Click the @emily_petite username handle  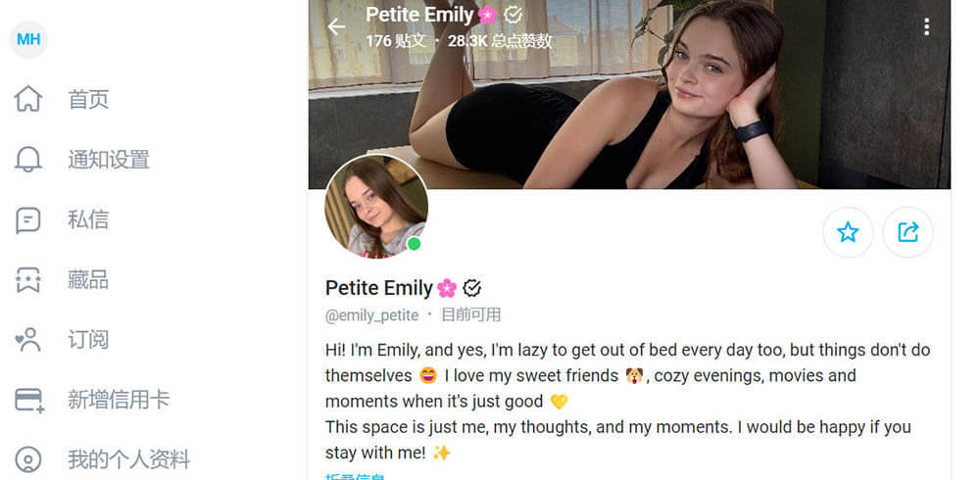coord(371,315)
